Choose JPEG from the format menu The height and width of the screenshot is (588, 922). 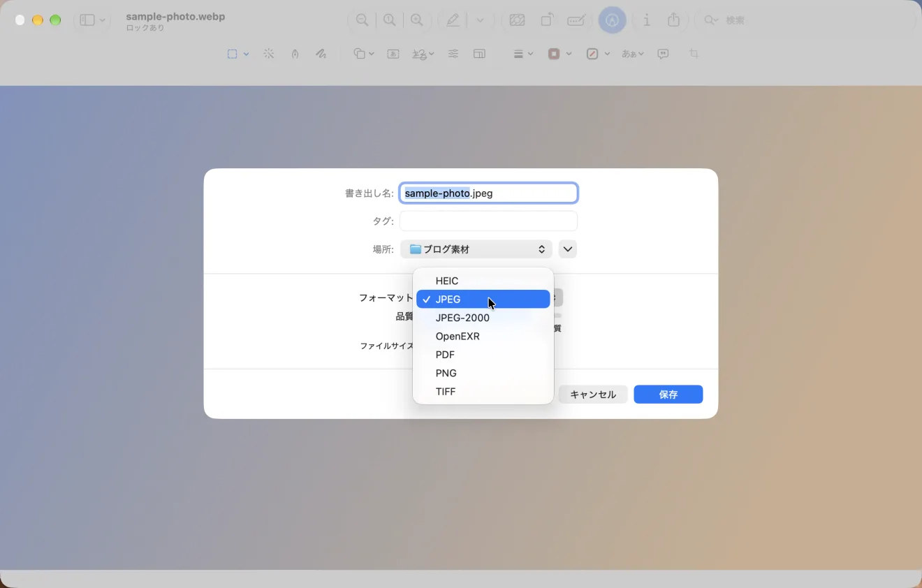point(483,299)
